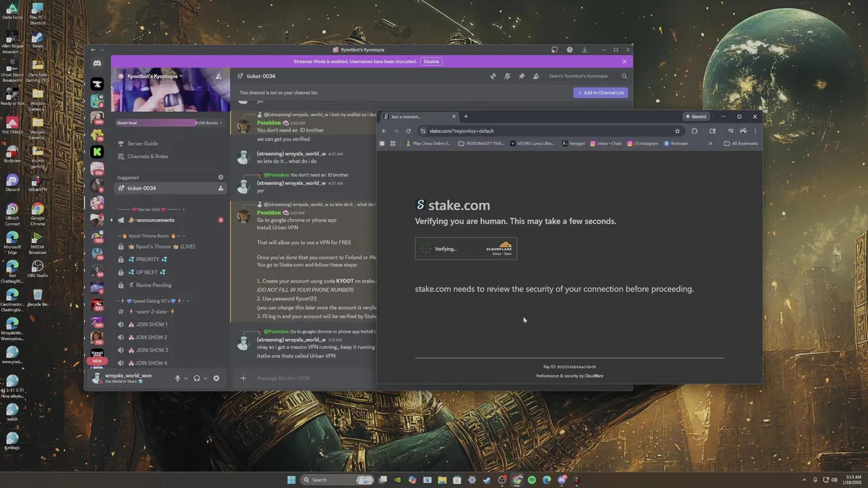Collapse the Kyoot Throne Room category
Viewport: 868px width, 488px height.
[151, 236]
